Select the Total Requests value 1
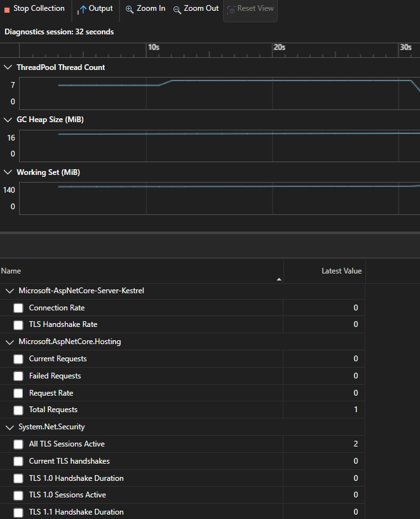The image size is (420, 519). point(356,410)
